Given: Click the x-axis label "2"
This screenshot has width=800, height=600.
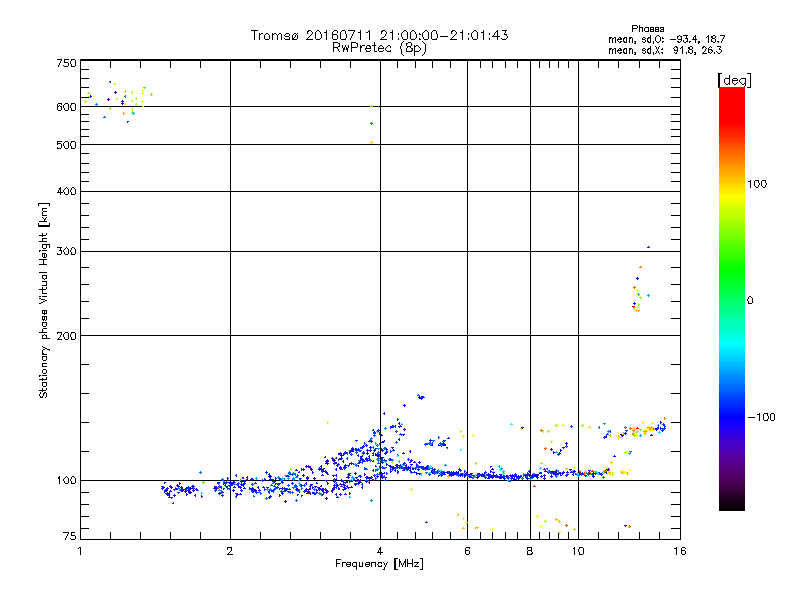Looking at the screenshot, I should [230, 551].
